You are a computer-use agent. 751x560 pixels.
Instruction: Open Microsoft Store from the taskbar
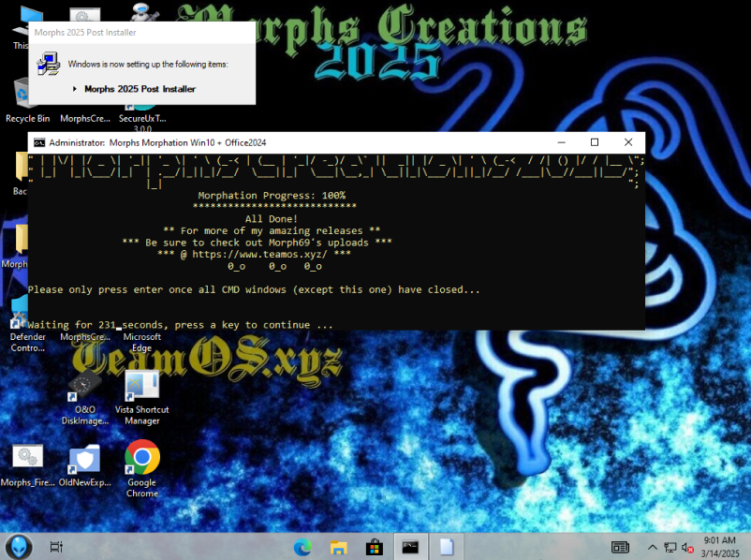(374, 547)
